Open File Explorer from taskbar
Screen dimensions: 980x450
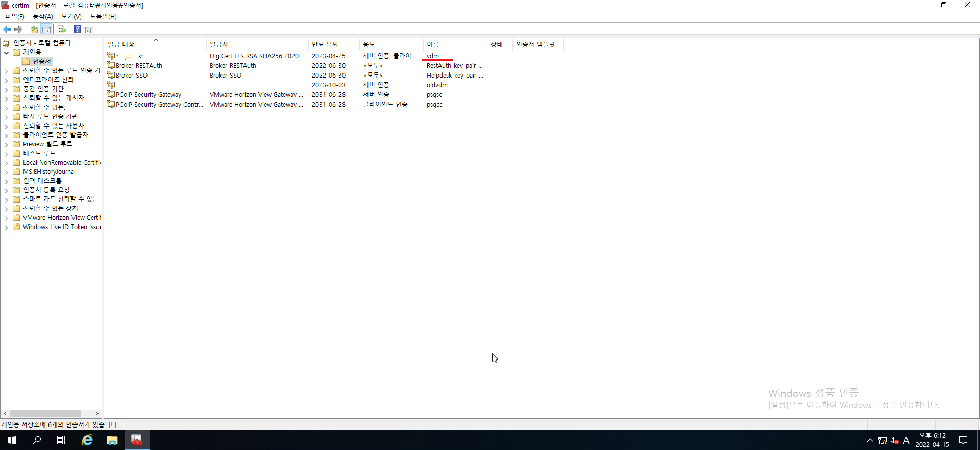(112, 440)
